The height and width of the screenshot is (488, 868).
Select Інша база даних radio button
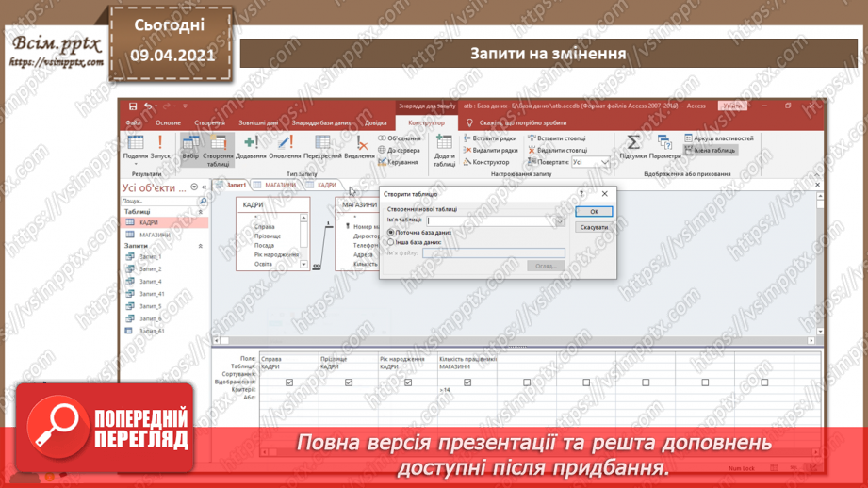coord(391,242)
